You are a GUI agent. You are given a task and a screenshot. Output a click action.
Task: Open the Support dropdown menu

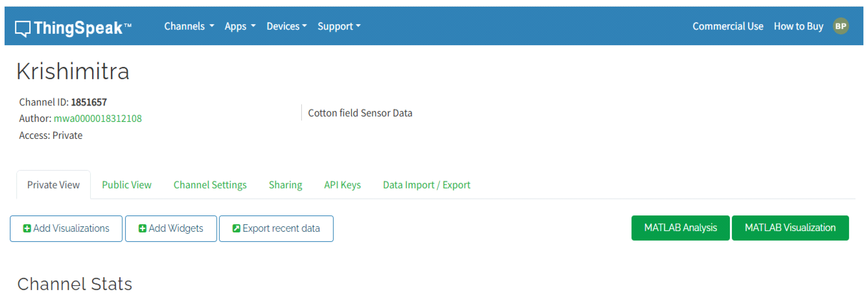(x=339, y=26)
